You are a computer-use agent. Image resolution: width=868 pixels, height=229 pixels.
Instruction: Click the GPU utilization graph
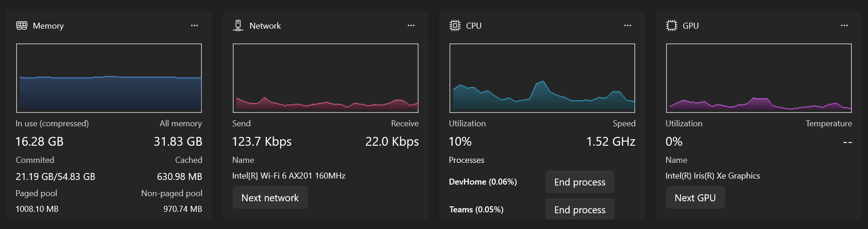coord(759,78)
